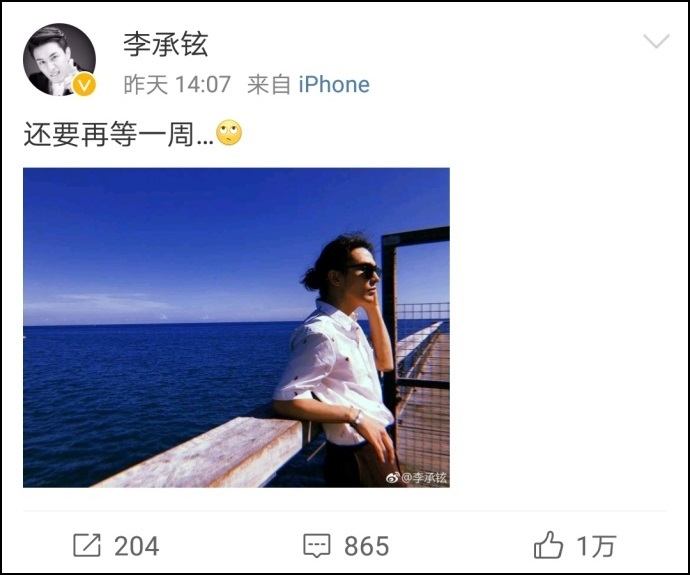Click the 昨天 14:07 timestamp

tap(177, 84)
